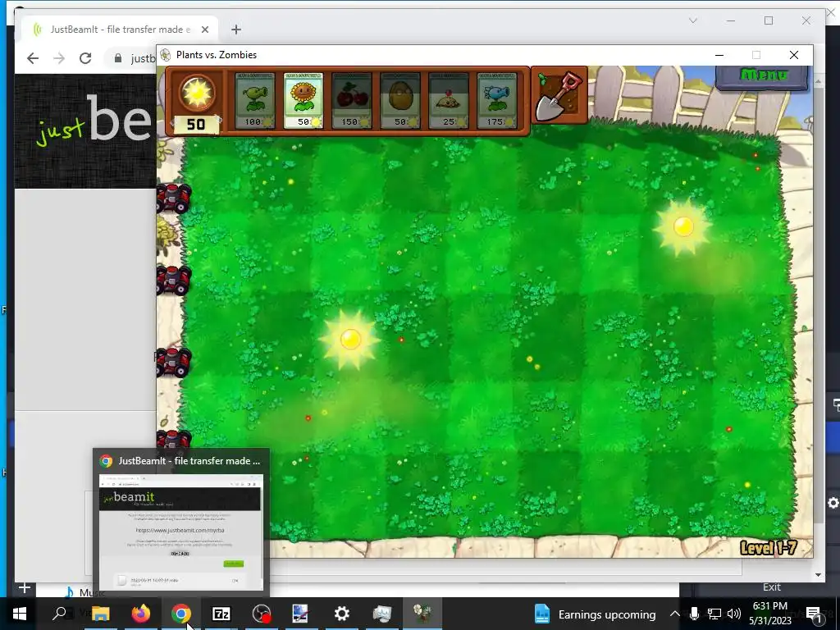Screen dimensions: 840x630
Task: Reload the Chrome page
Action: (85, 58)
